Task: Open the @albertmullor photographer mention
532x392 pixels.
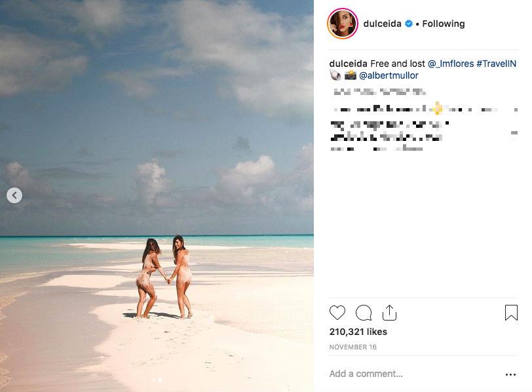Action: pyautogui.click(x=389, y=75)
